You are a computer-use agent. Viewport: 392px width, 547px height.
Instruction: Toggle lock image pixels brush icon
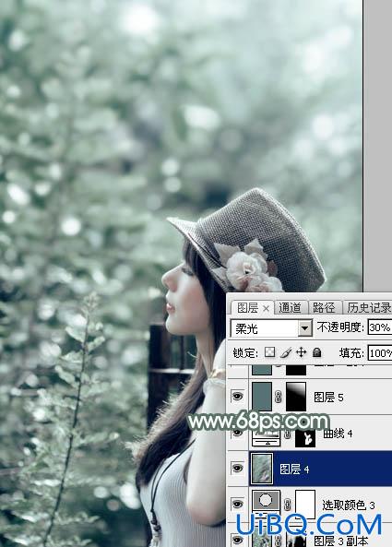286,352
